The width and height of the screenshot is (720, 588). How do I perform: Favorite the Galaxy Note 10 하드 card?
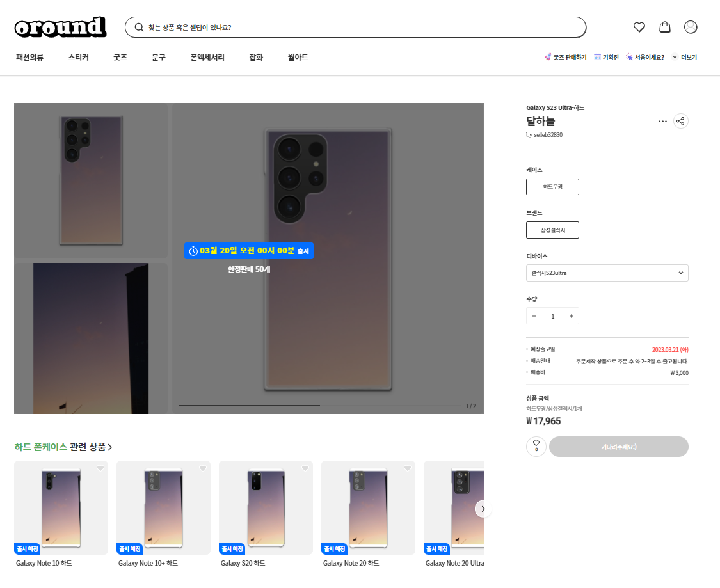(x=100, y=468)
